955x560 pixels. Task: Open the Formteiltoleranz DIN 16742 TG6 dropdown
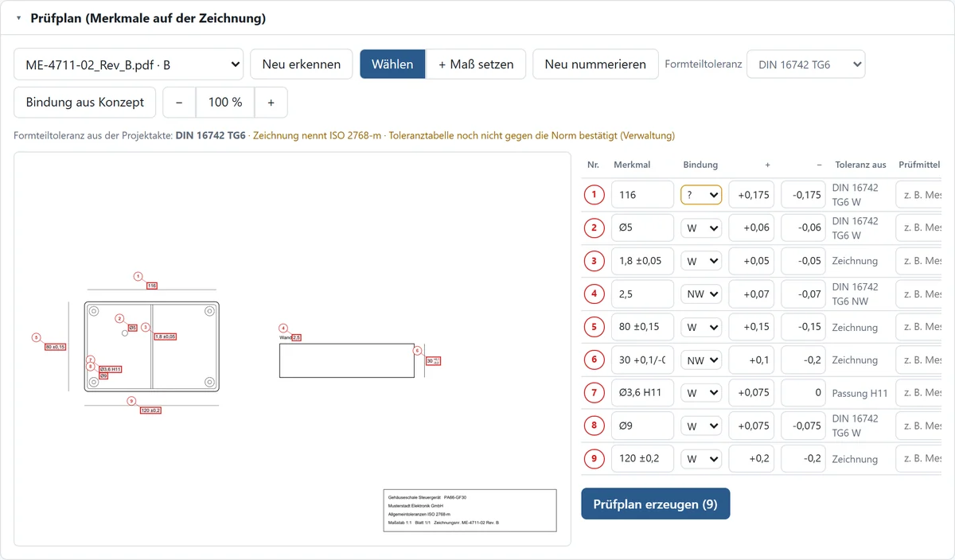pos(807,64)
